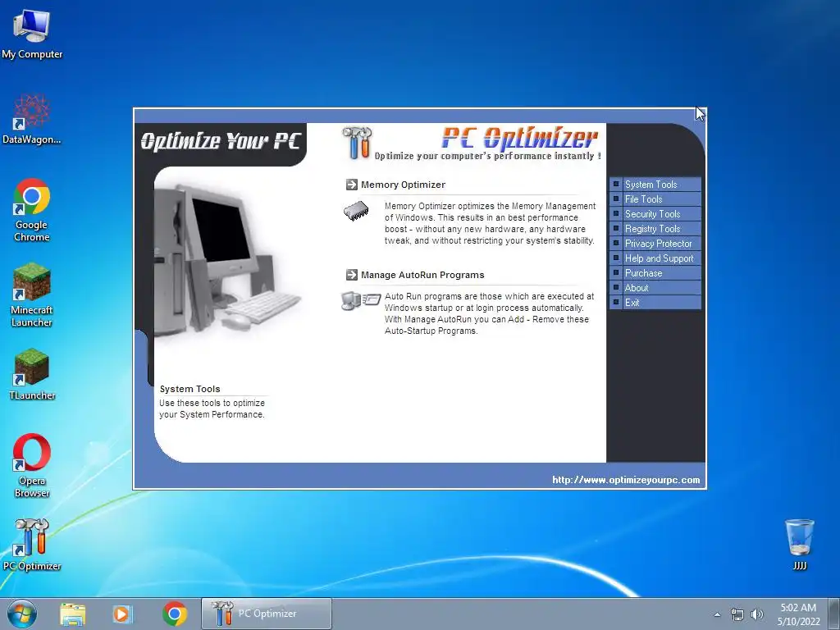The height and width of the screenshot is (630, 840).
Task: Open the File Tools menu entry
Action: coord(655,199)
